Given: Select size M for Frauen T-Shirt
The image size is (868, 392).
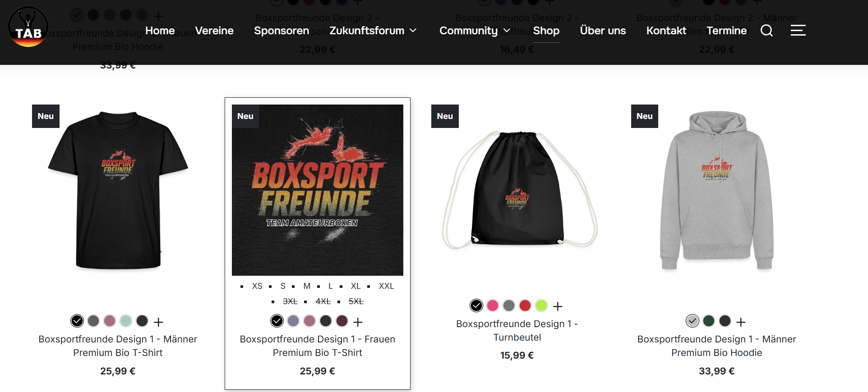Looking at the screenshot, I should pos(307,286).
